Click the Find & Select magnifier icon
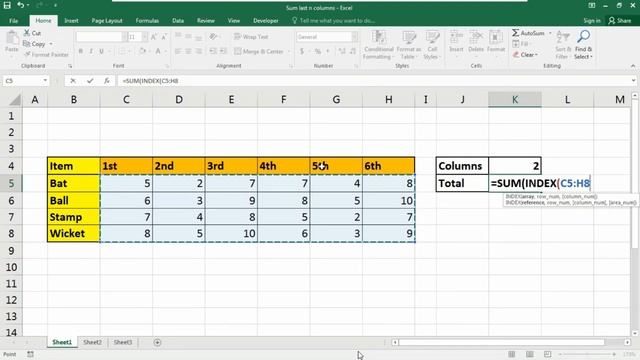This screenshot has height=360, width=640. pyautogui.click(x=583, y=37)
